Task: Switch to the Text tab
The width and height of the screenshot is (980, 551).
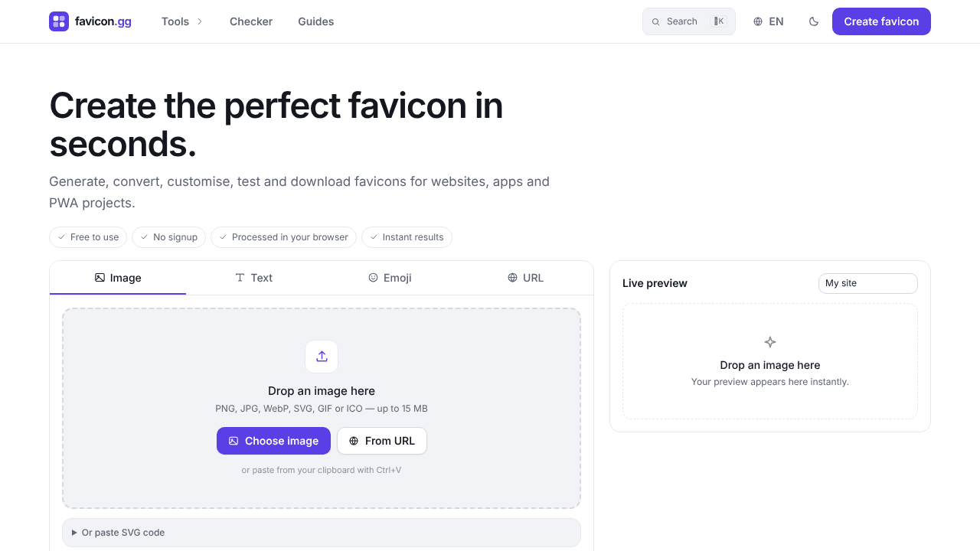Action: [x=253, y=278]
